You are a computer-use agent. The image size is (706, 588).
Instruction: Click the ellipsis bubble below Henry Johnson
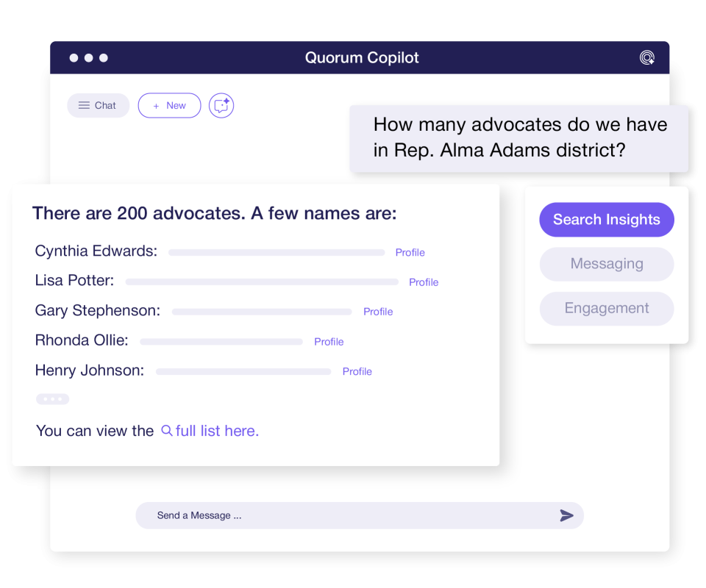pyautogui.click(x=52, y=398)
